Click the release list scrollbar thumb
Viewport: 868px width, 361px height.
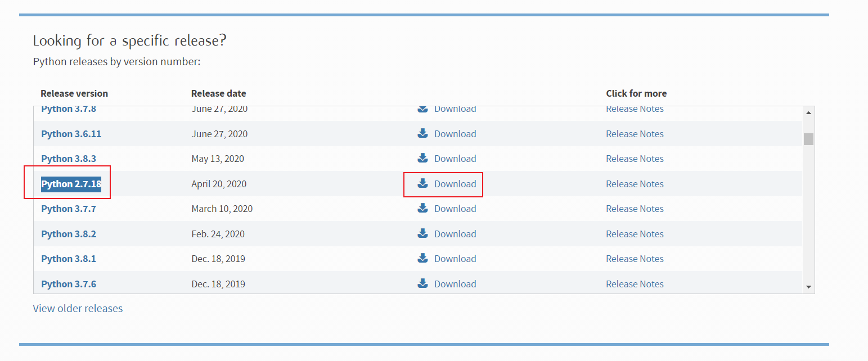coord(808,139)
